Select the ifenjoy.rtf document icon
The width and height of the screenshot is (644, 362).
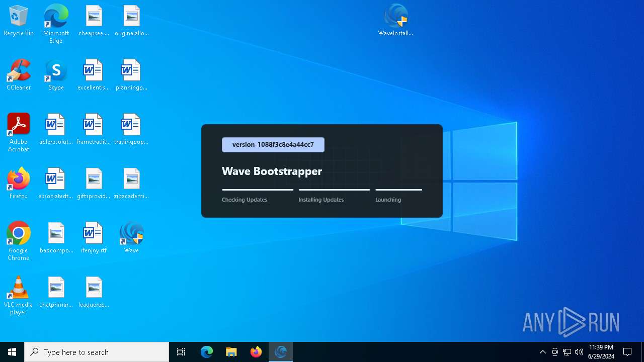(x=94, y=238)
